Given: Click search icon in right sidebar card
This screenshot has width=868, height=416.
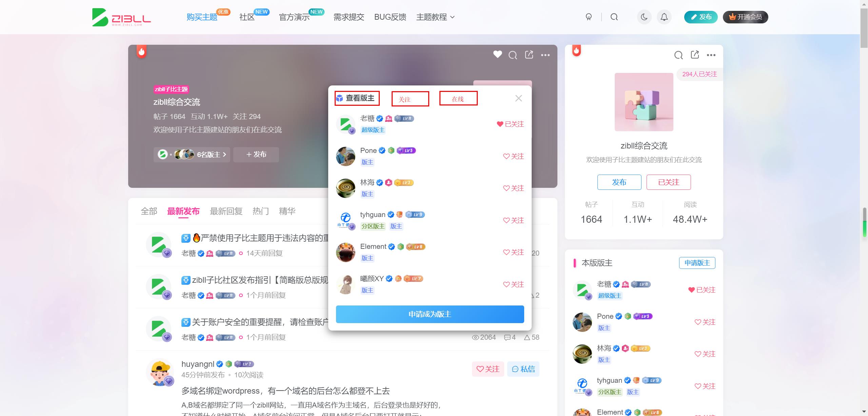Looking at the screenshot, I should (678, 55).
